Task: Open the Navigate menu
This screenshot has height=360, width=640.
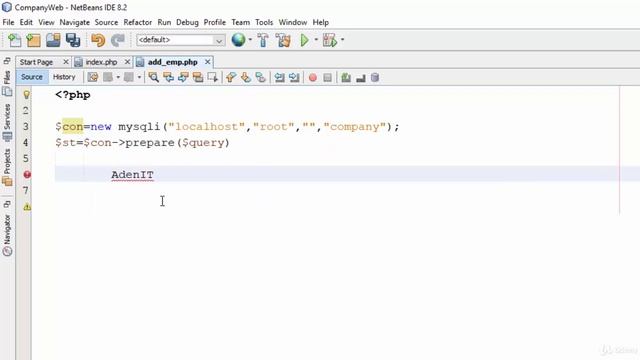Action: tap(74, 22)
